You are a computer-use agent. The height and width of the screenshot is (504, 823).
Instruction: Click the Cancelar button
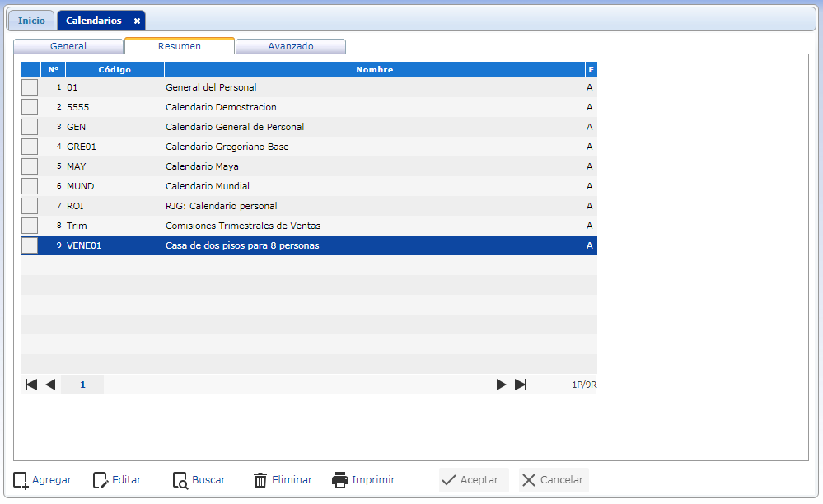[554, 480]
